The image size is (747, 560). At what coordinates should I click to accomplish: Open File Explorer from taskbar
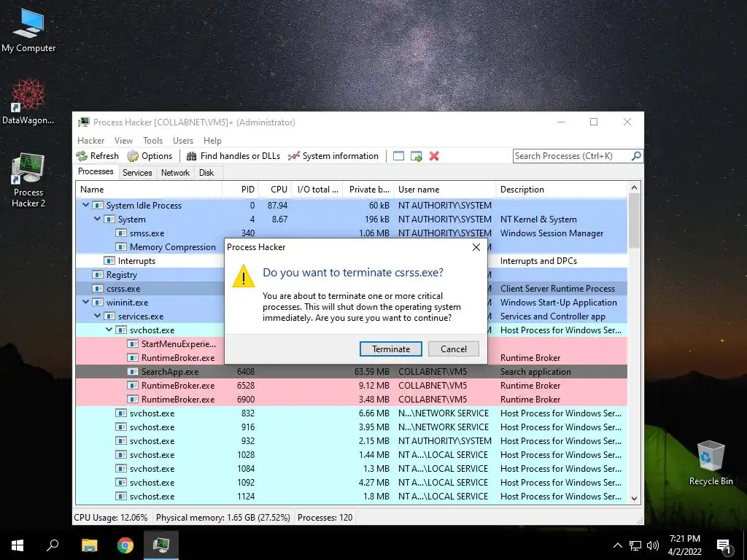coord(89,545)
